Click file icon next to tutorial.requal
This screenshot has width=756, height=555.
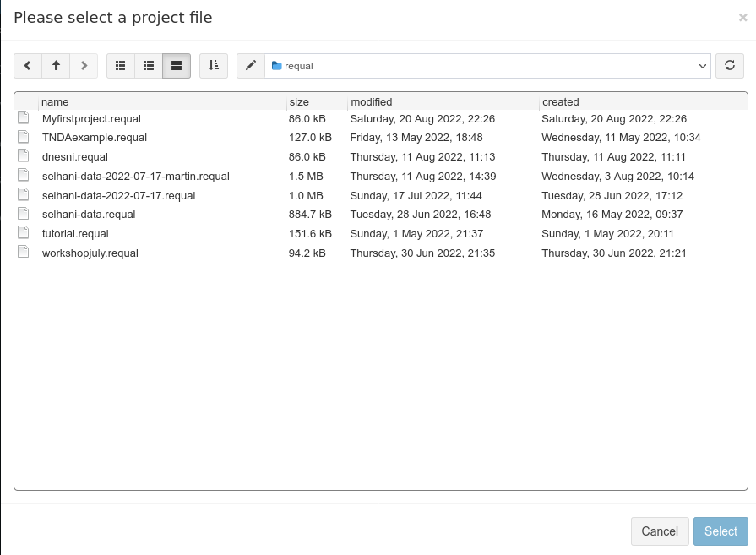[x=23, y=232]
